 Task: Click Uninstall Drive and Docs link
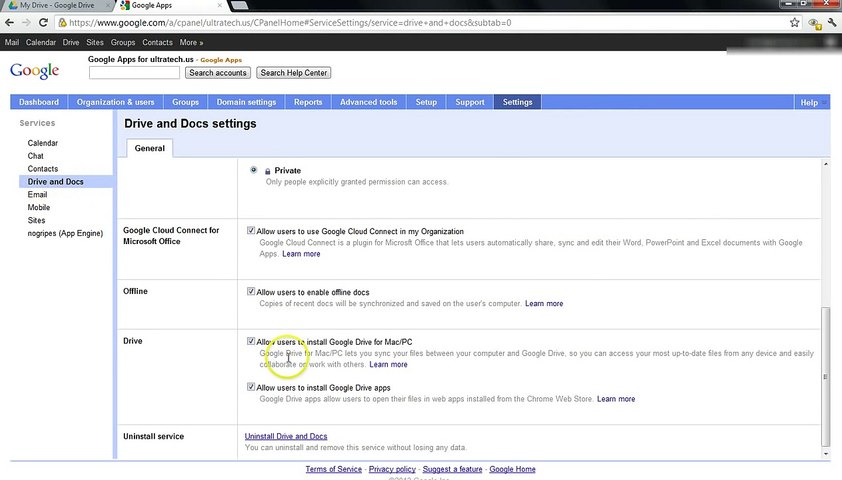(286, 437)
